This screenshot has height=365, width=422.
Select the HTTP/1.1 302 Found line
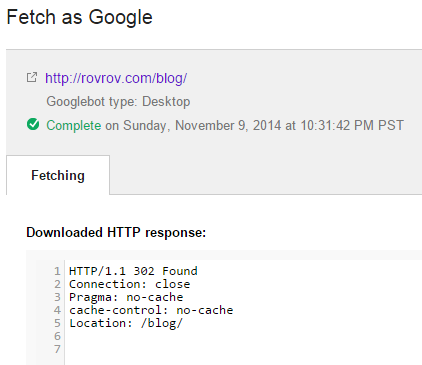(133, 271)
